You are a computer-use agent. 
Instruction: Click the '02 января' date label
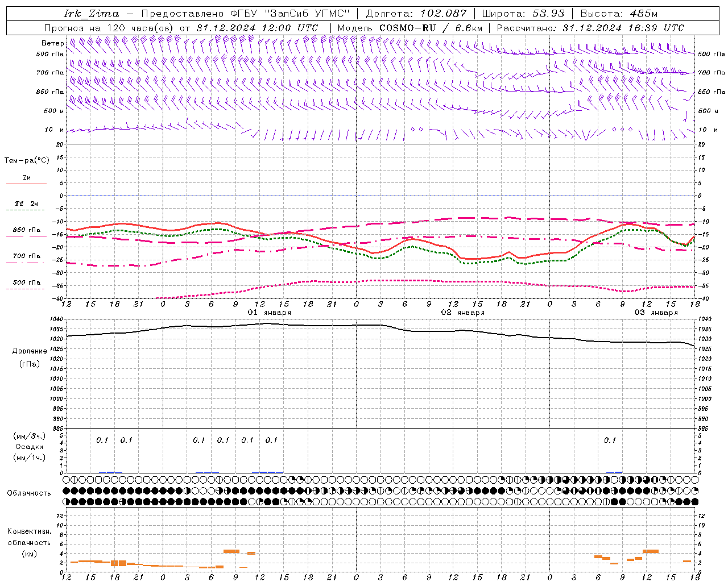pyautogui.click(x=463, y=313)
